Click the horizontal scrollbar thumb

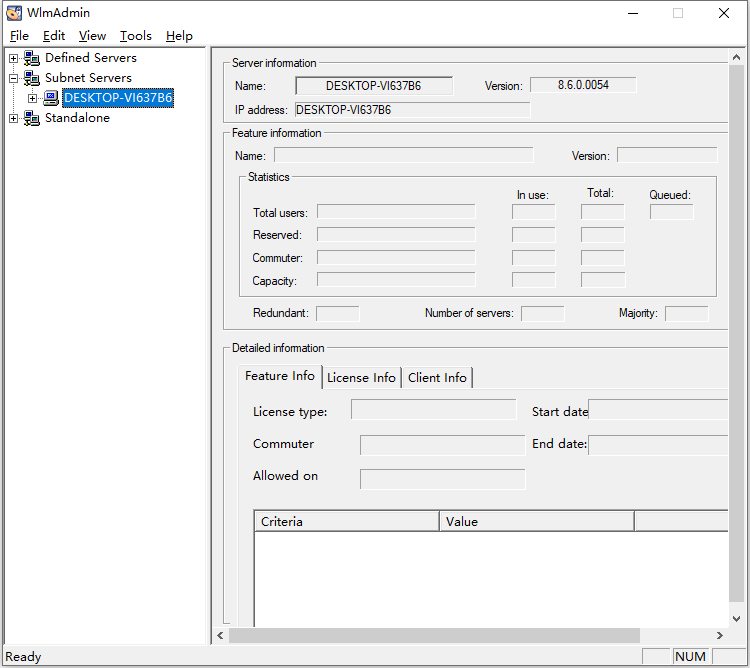(x=434, y=635)
